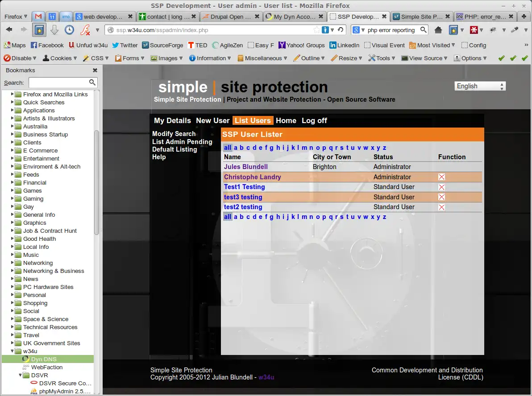This screenshot has width=532, height=396.
Task: Open the CSS web developer menu
Action: click(x=96, y=58)
